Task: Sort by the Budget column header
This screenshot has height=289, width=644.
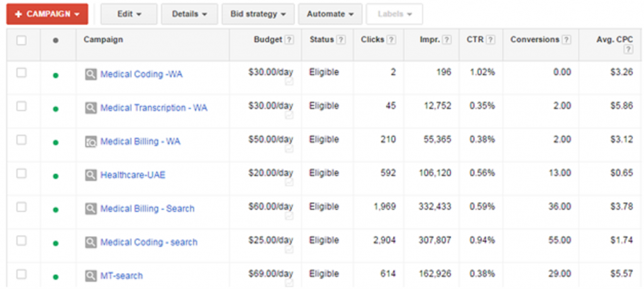Action: 268,40
